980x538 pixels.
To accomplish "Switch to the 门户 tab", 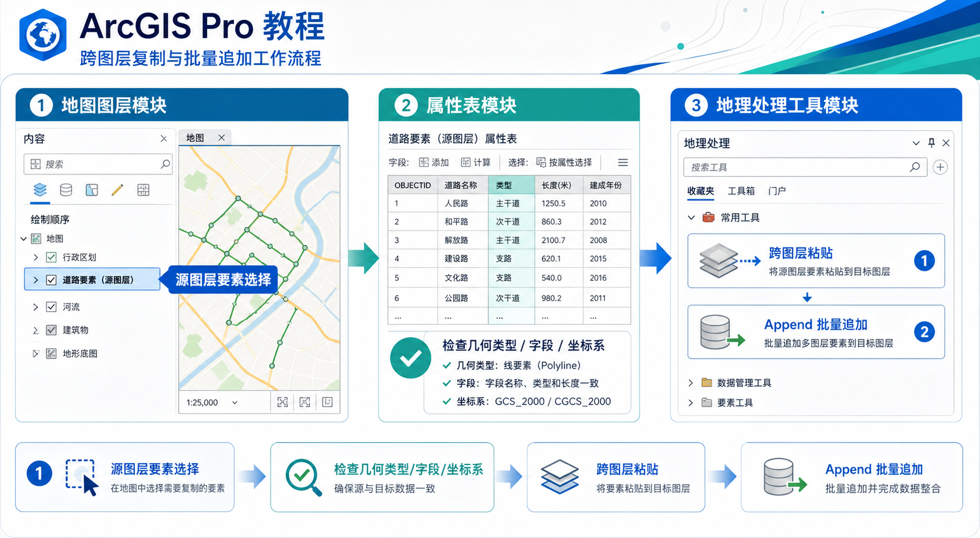I will click(x=777, y=191).
